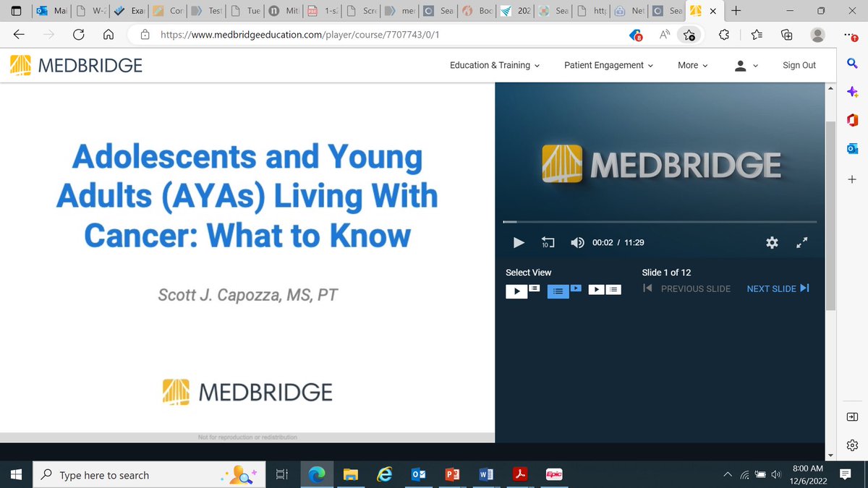
Task: Add a site to Edge sidebar
Action: (852, 179)
